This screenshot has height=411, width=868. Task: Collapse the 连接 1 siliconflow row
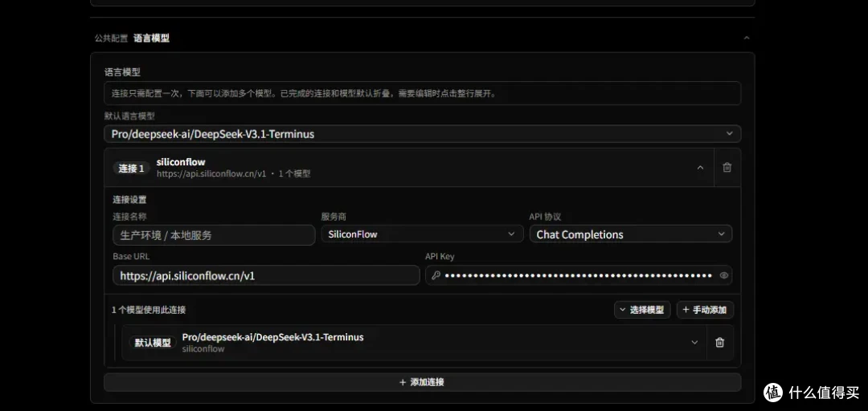pos(700,168)
